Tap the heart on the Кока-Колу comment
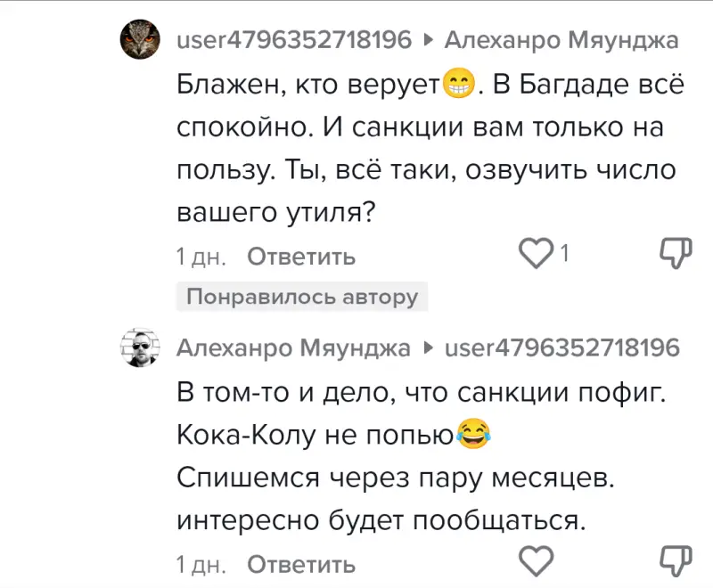This screenshot has width=713, height=588. (x=537, y=562)
